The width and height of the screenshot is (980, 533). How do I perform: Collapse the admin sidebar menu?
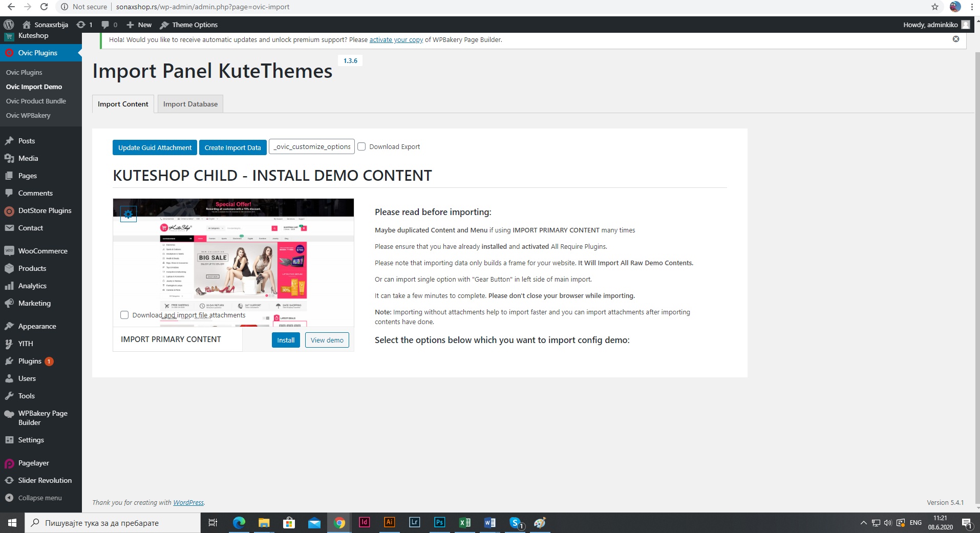coord(41,498)
